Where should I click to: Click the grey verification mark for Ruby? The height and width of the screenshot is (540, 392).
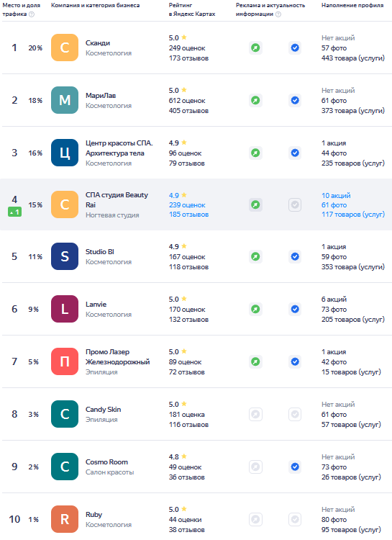click(x=295, y=519)
